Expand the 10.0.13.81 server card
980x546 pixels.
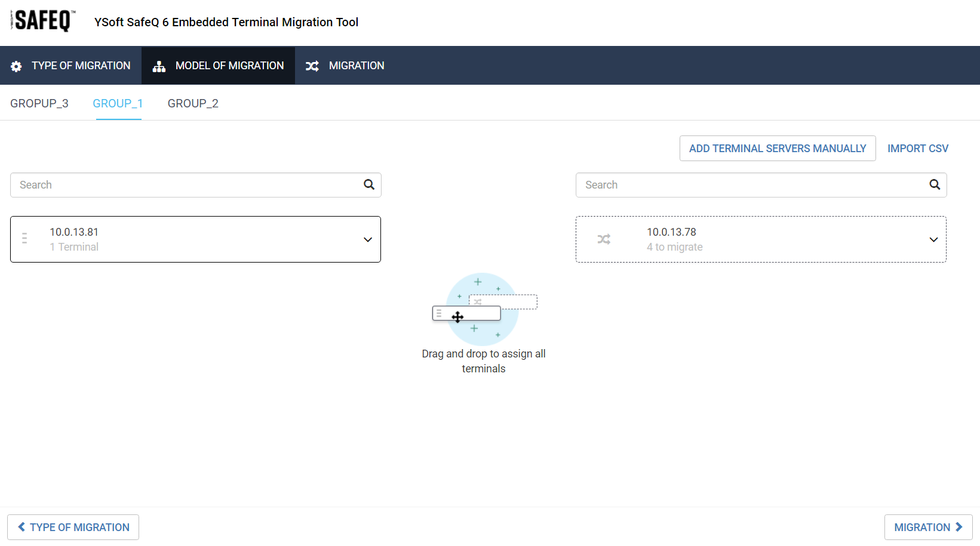point(368,239)
